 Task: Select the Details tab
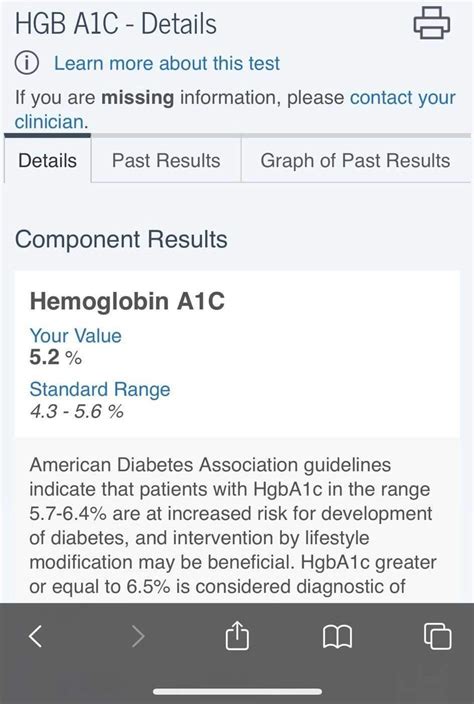48,160
